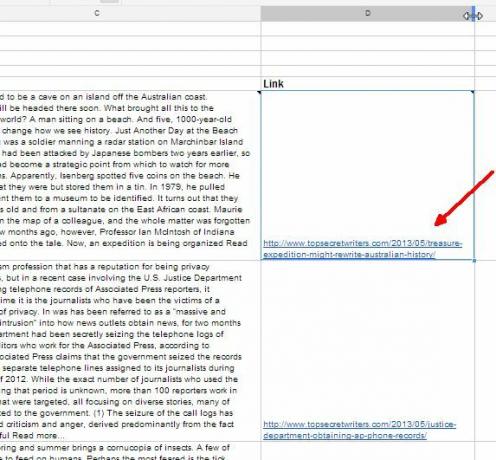Select the cell with Australian coast cave text

[x=130, y=175]
